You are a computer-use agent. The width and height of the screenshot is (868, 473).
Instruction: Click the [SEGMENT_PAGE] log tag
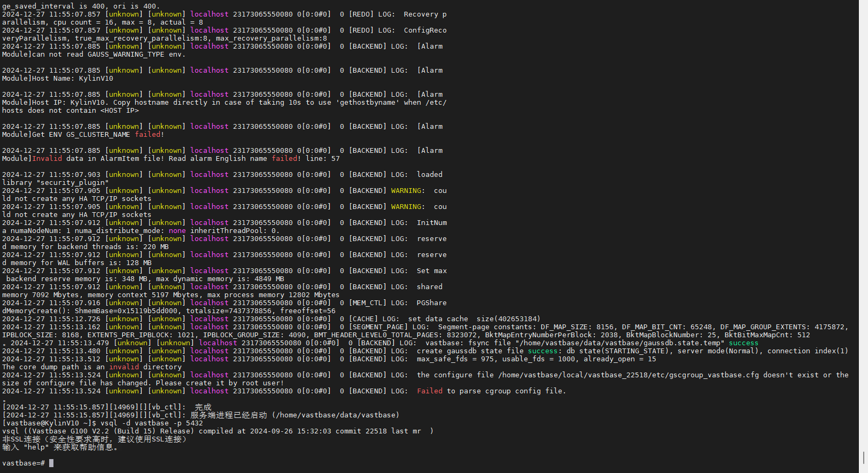coord(378,327)
